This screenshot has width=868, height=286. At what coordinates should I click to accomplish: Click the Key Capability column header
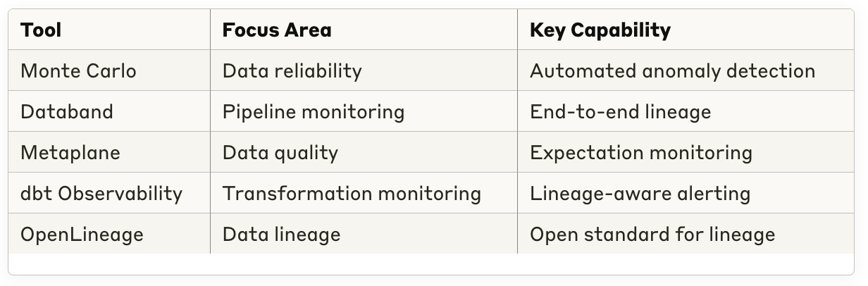[600, 30]
